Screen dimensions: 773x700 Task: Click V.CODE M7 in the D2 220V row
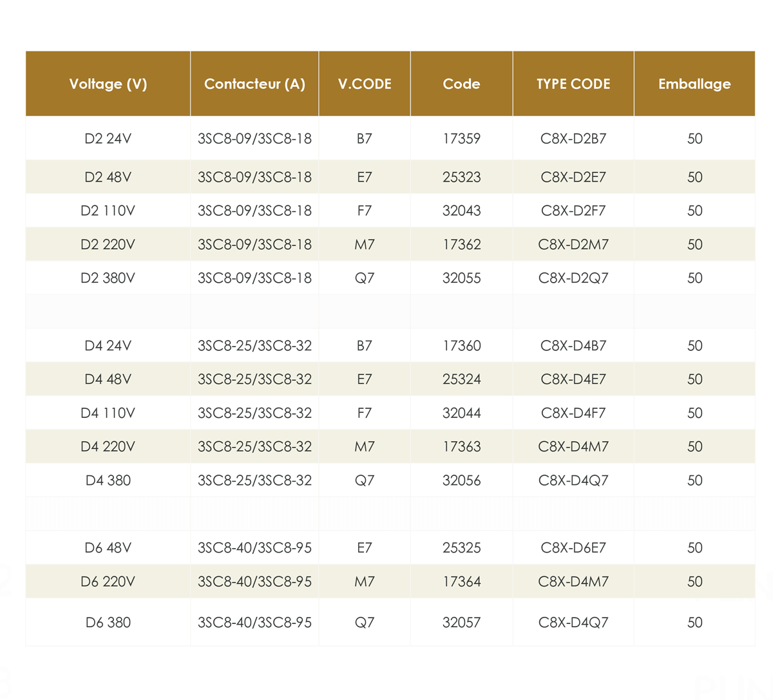pyautogui.click(x=365, y=245)
